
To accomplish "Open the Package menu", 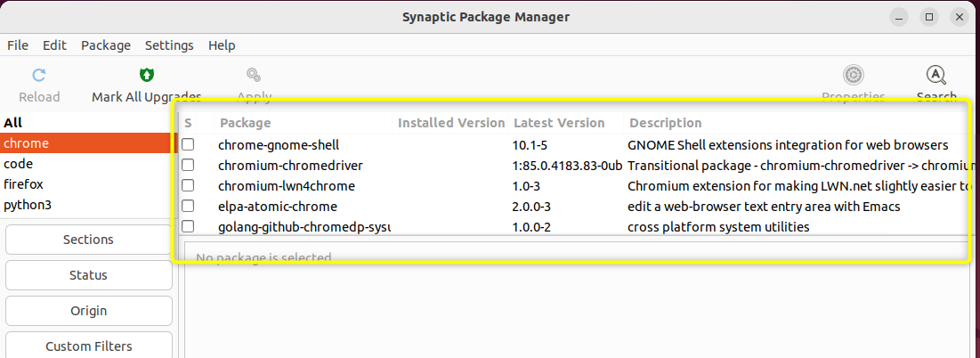I will (106, 45).
